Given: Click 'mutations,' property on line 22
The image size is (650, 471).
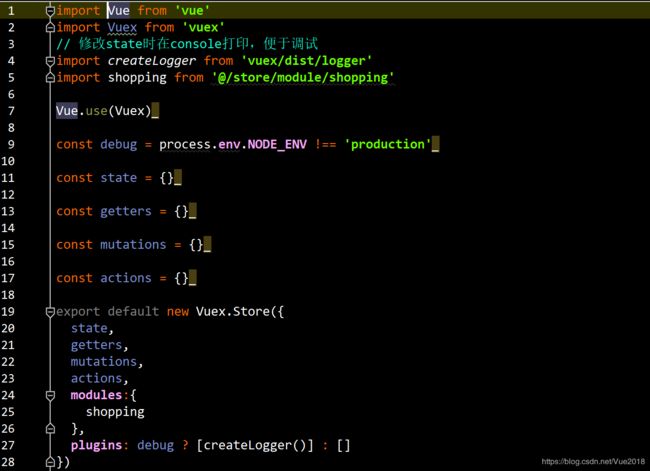Looking at the screenshot, I should click(x=107, y=362).
